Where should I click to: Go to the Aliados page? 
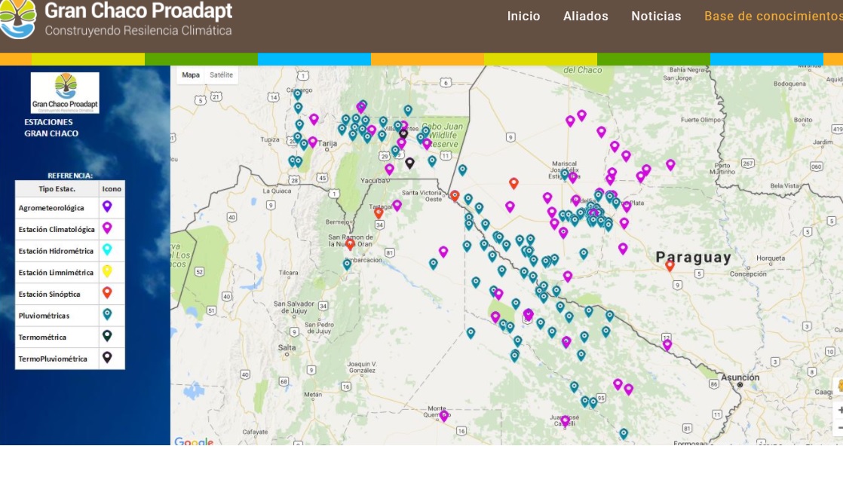585,16
